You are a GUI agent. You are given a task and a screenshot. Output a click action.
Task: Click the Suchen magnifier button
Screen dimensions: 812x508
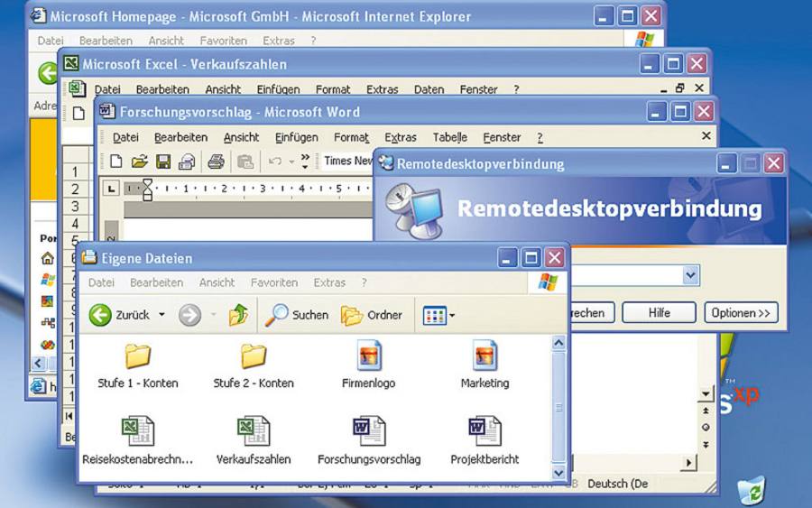297,314
